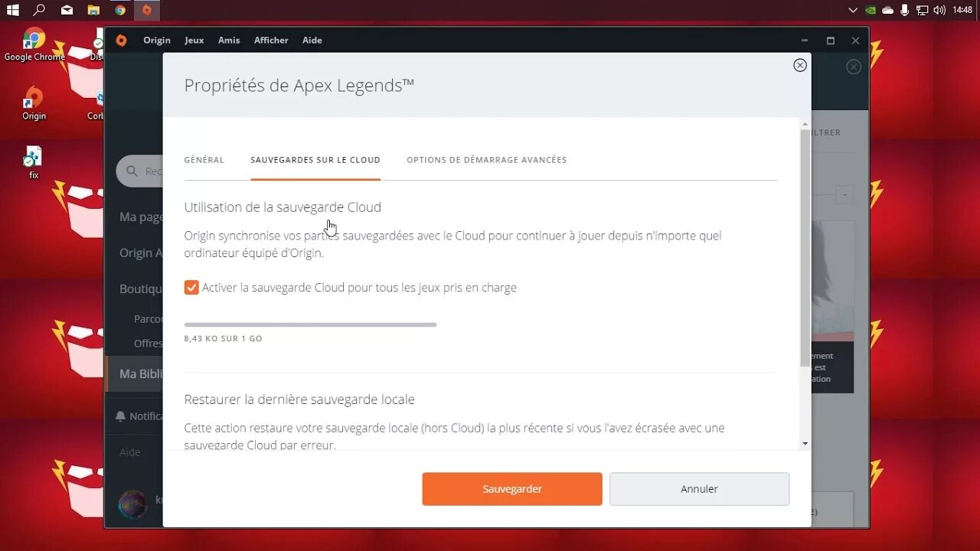Click the search magnifier in Origin sidebar

tap(132, 171)
